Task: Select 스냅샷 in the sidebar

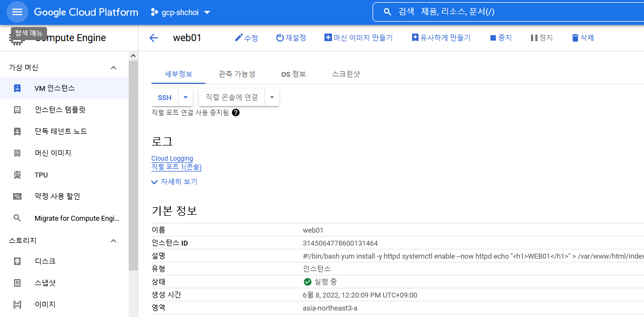Action: [64, 283]
